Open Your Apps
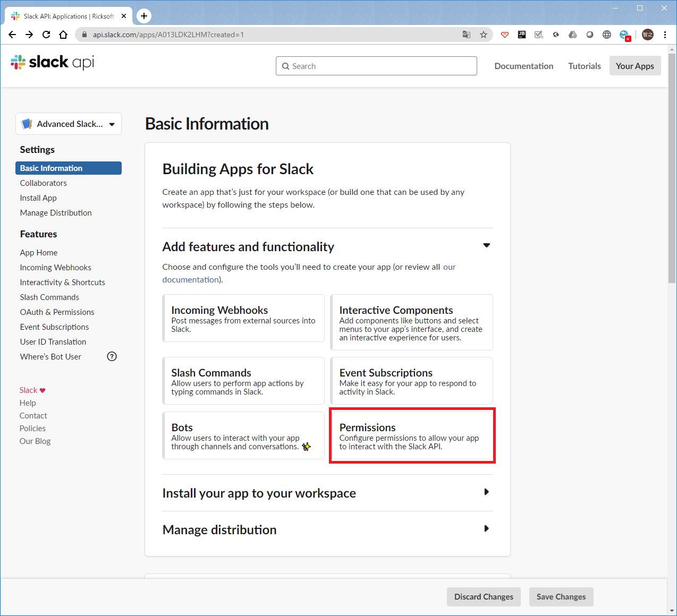Viewport: 677px width, 616px height. [635, 66]
